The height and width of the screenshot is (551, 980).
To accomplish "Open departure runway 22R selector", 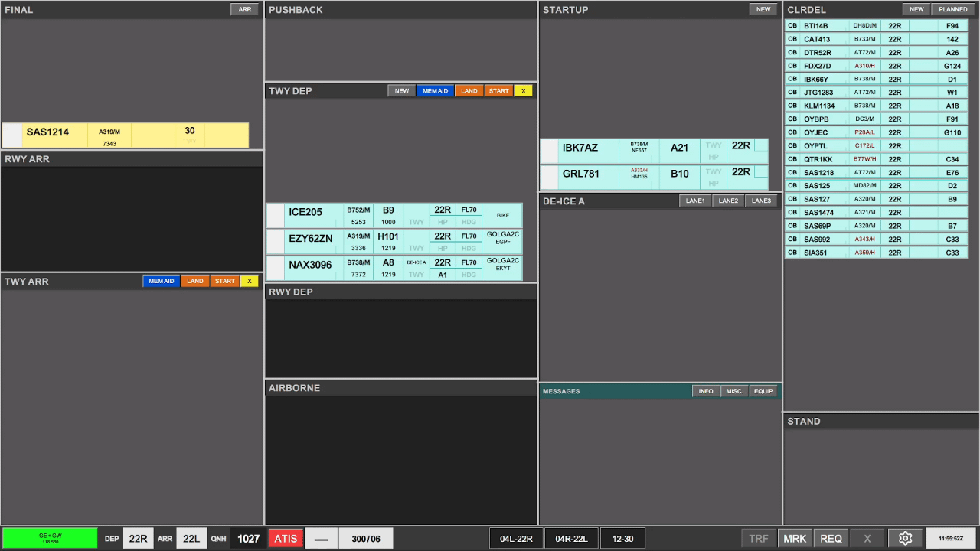I will click(x=138, y=539).
